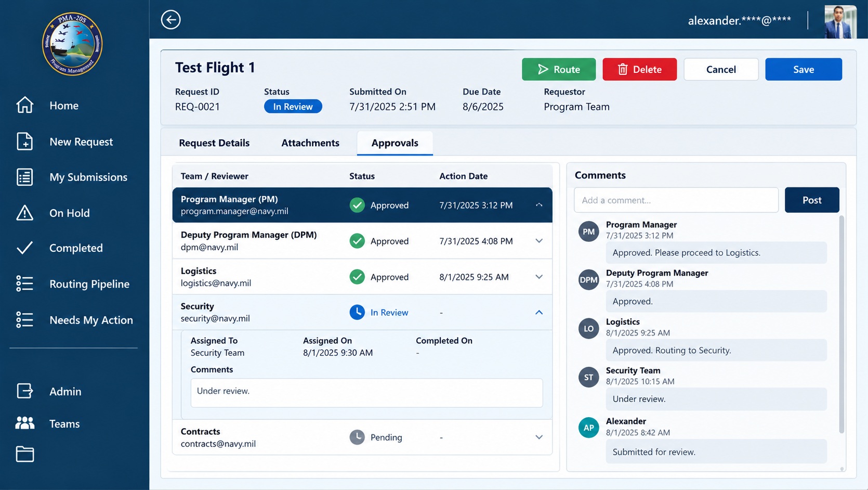Click the On Hold warning triangle icon
The width and height of the screenshot is (868, 490).
point(24,213)
